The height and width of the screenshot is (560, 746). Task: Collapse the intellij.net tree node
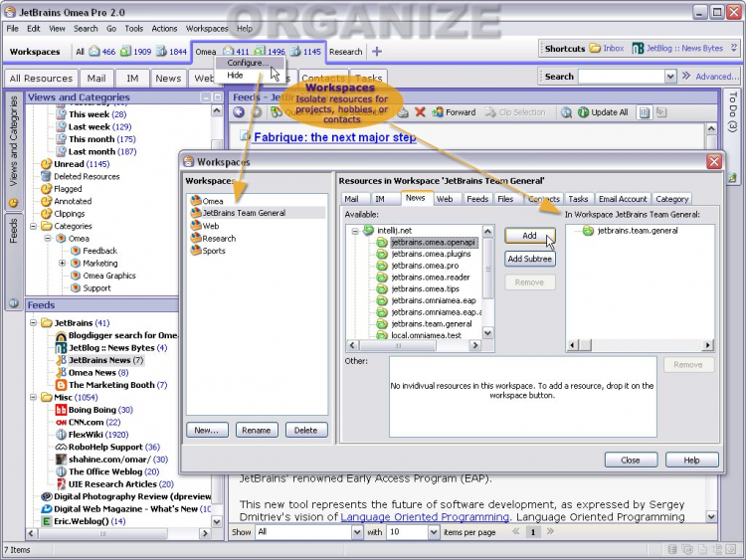point(355,231)
